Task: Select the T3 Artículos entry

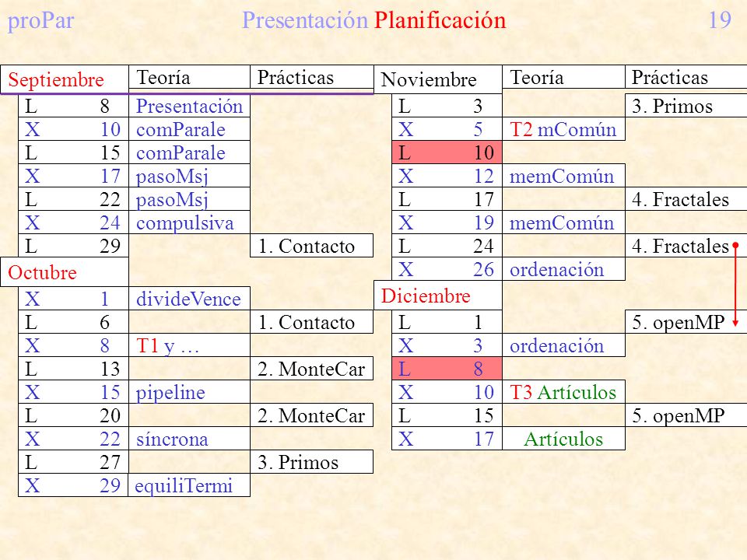Action: 563,392
